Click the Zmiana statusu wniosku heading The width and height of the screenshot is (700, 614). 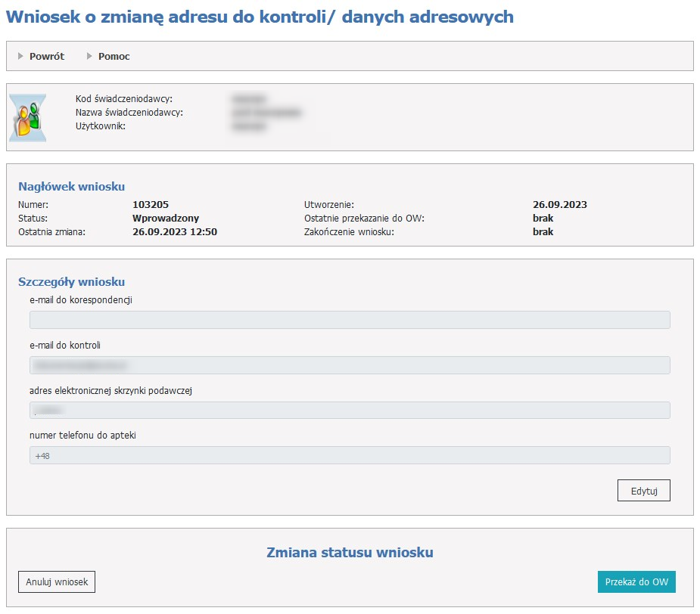point(350,553)
